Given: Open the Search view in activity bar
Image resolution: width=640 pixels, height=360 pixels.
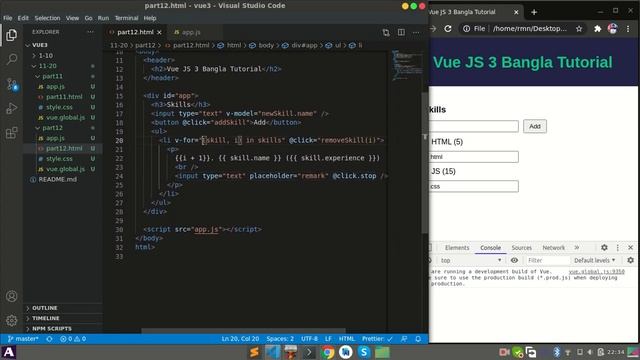Looking at the screenshot, I should [11, 60].
